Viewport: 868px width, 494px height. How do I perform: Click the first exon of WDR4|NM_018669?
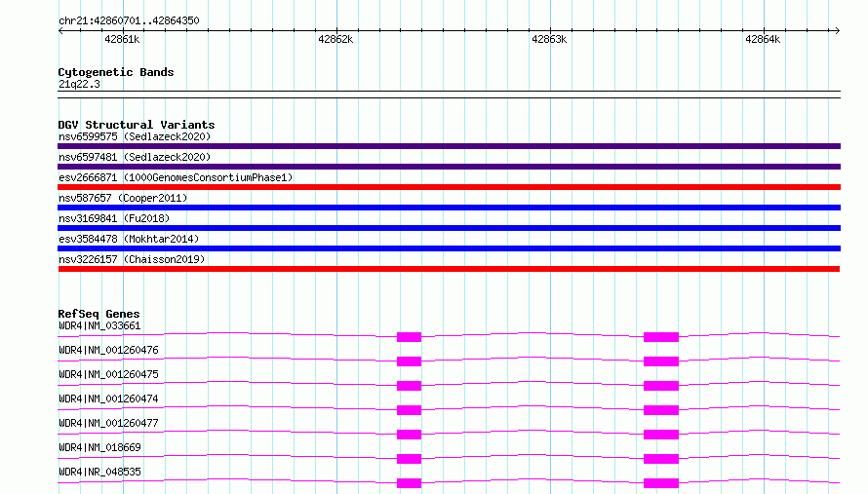pos(409,459)
